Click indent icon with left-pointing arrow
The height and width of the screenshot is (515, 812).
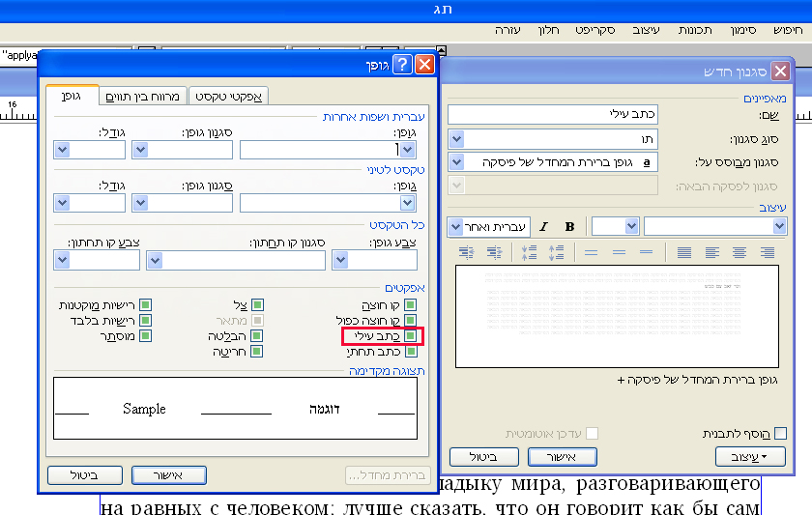coord(467,252)
